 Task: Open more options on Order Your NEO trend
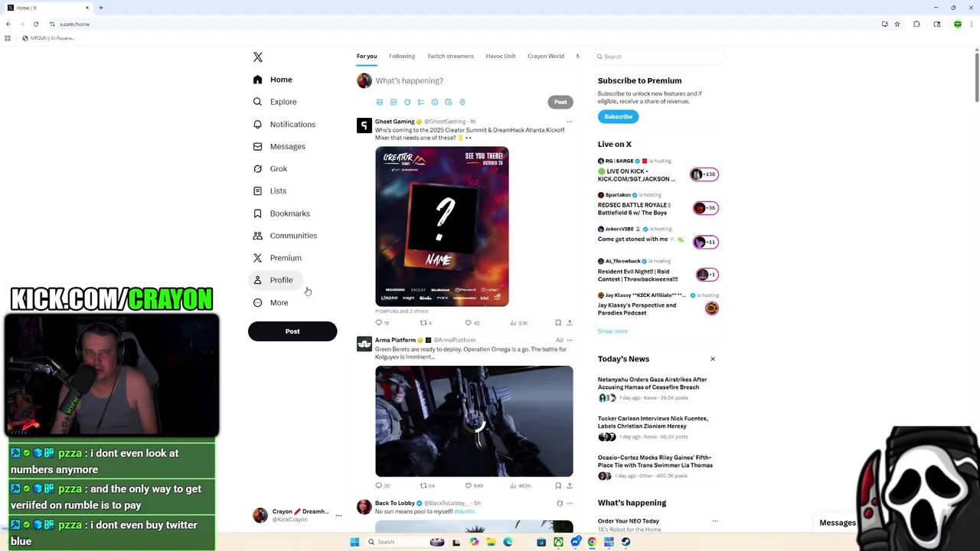[715, 521]
